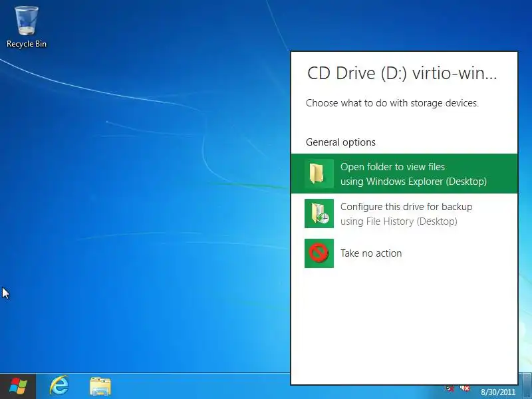Choose Open folder to view files option

pyautogui.click(x=404, y=174)
